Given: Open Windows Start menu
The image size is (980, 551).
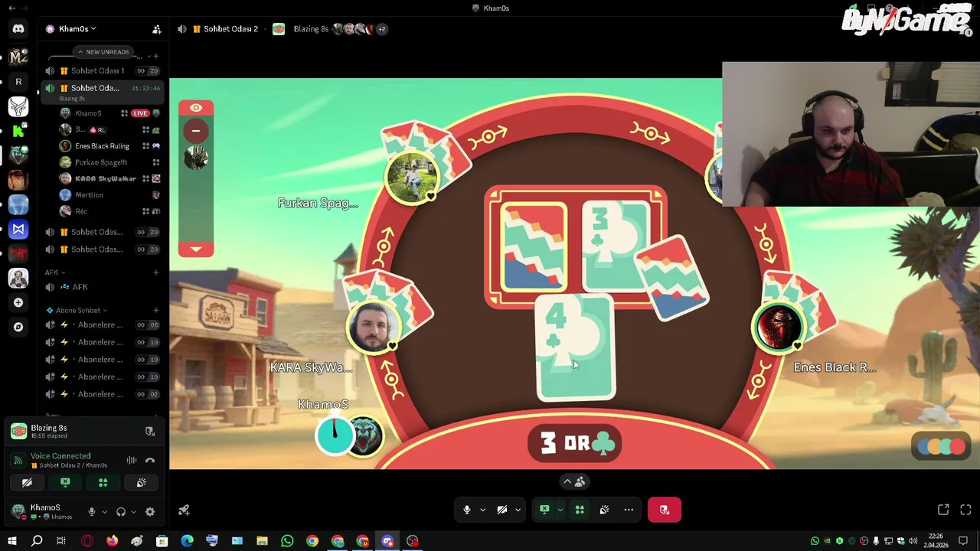Looking at the screenshot, I should [x=11, y=541].
